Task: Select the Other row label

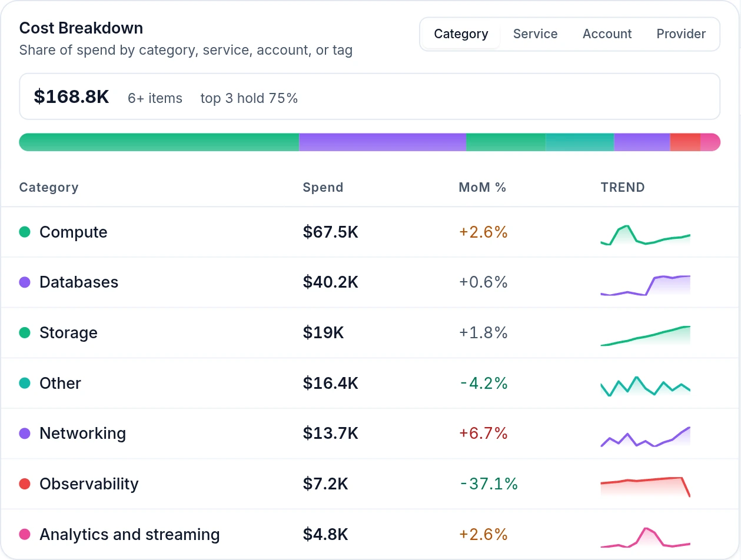Action: pos(60,384)
